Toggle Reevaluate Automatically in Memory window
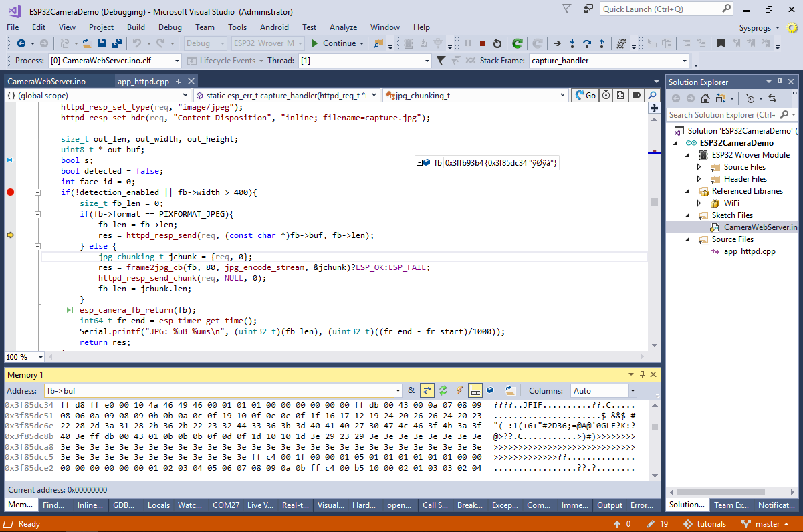The width and height of the screenshot is (803, 532). coord(427,390)
